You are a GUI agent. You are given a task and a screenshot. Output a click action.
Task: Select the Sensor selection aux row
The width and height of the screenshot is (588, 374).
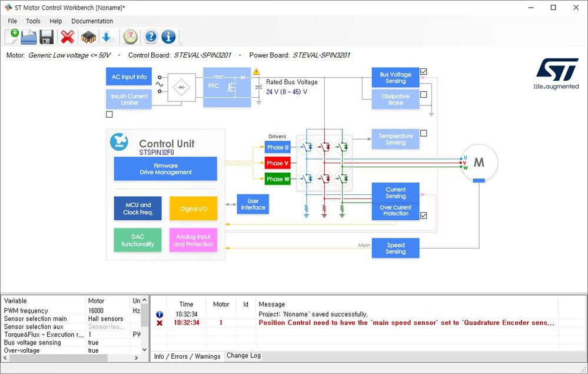pyautogui.click(x=71, y=326)
